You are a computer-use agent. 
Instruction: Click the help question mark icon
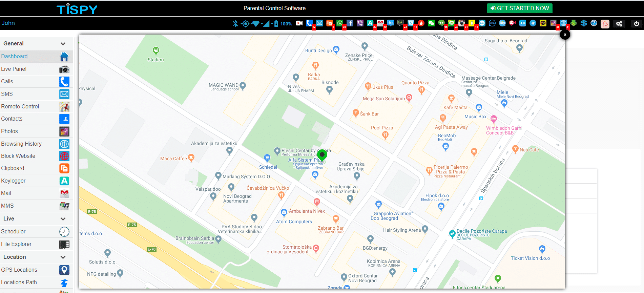pyautogui.click(x=594, y=23)
